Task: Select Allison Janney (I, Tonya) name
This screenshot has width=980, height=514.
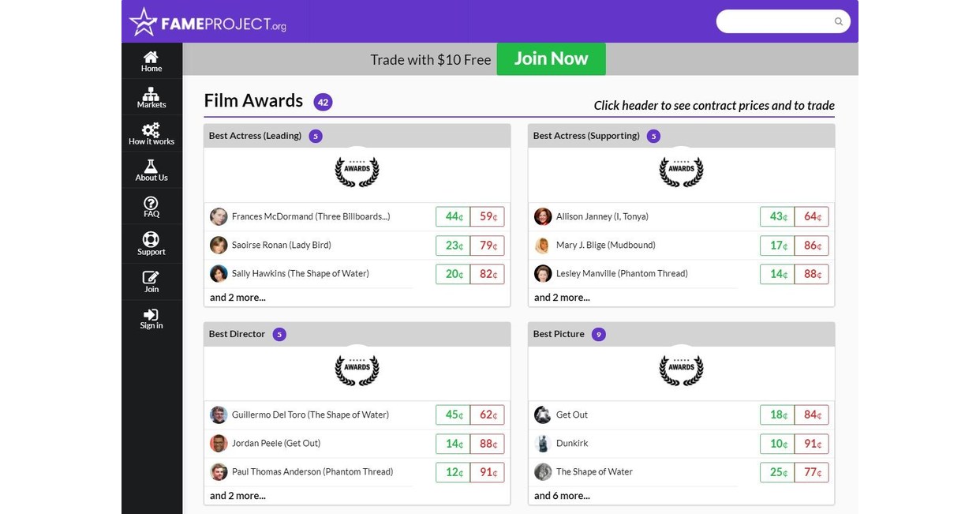Action: coord(602,216)
